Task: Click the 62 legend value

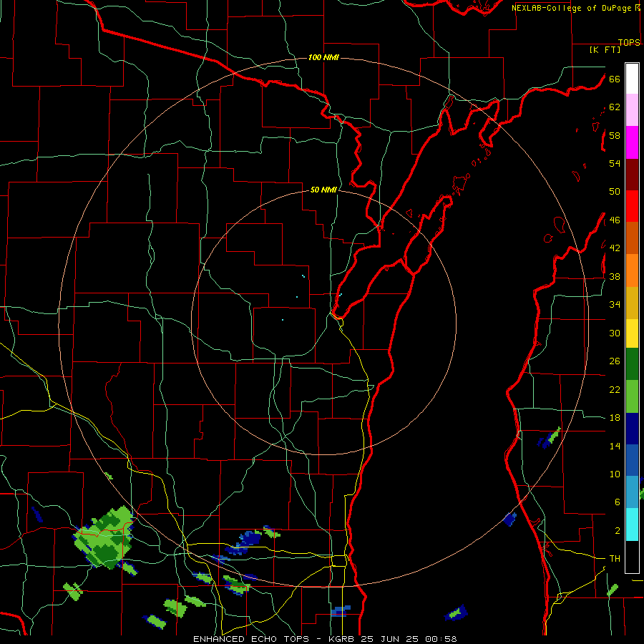Action: click(x=615, y=107)
